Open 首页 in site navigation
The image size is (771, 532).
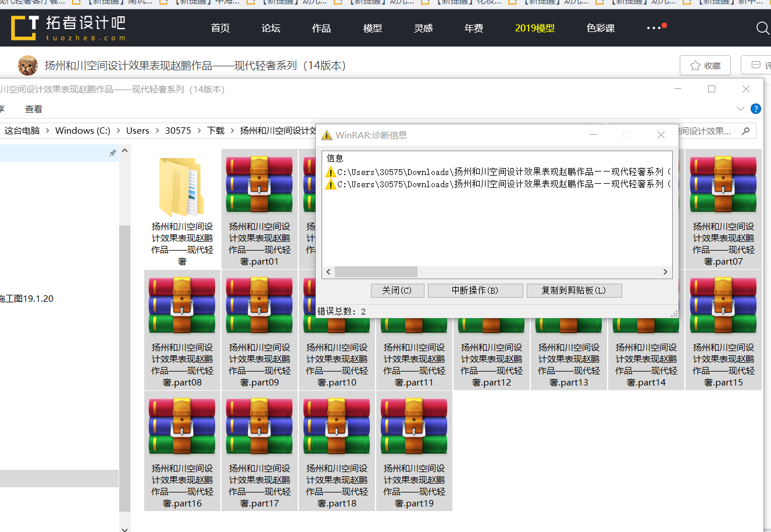(220, 28)
